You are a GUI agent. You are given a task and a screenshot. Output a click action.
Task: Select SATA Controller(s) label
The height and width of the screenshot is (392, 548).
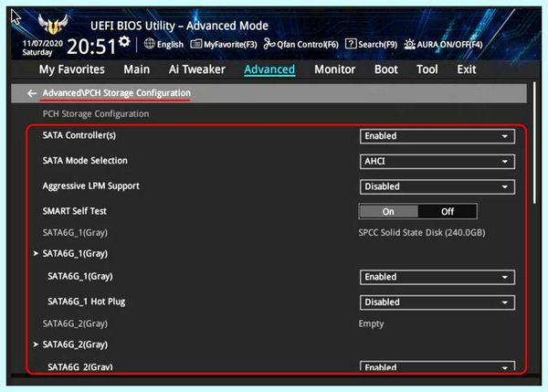pyautogui.click(x=79, y=135)
